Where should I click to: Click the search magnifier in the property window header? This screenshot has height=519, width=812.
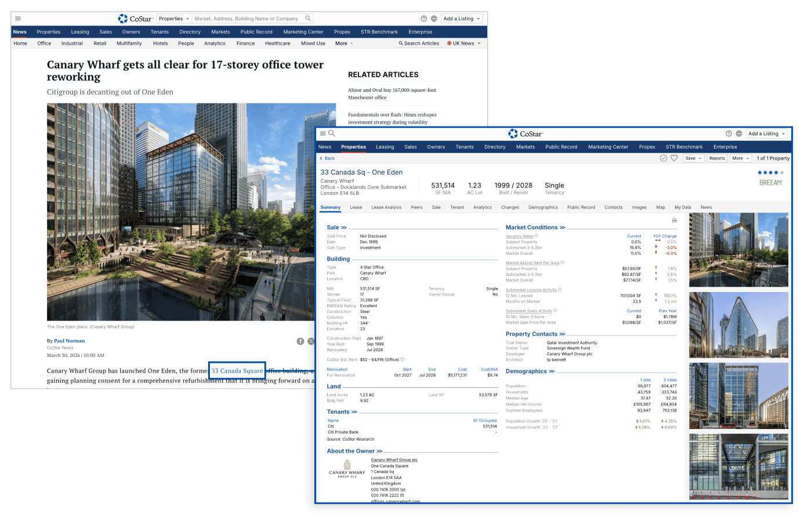332,134
